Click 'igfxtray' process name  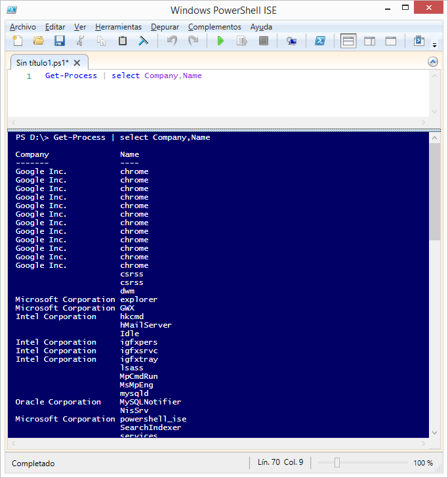pyautogui.click(x=139, y=359)
